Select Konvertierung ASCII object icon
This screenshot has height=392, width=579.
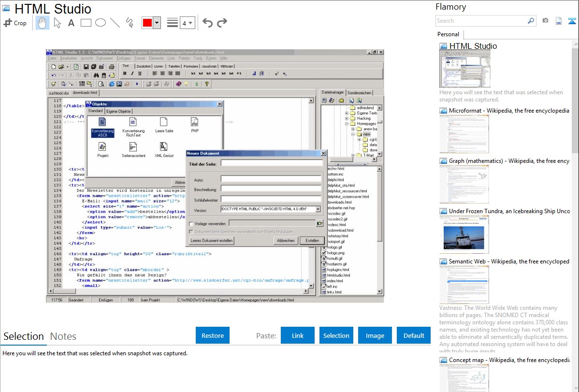click(x=102, y=128)
